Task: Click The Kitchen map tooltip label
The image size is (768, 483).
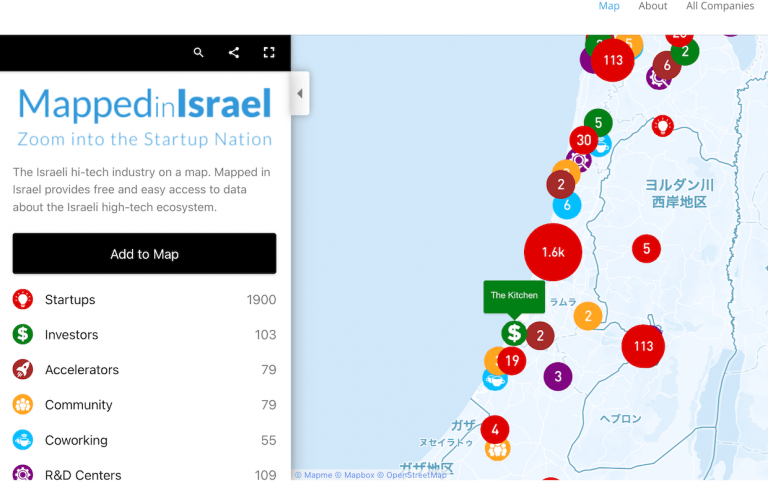Action: [514, 296]
